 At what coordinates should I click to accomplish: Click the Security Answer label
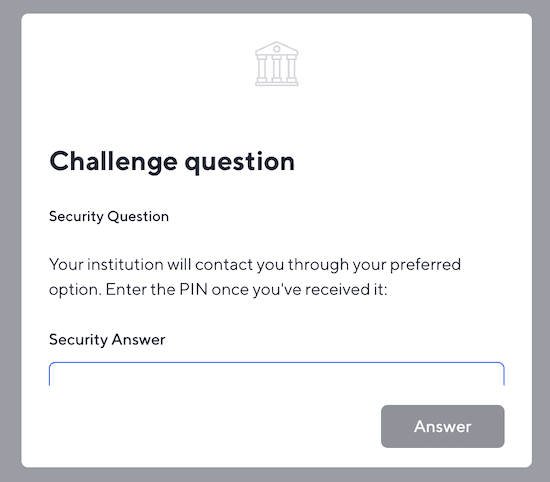tap(107, 340)
